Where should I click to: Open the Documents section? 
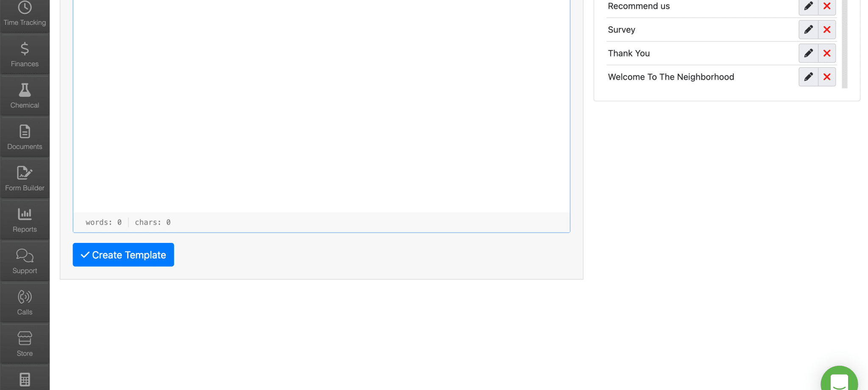[x=24, y=136]
